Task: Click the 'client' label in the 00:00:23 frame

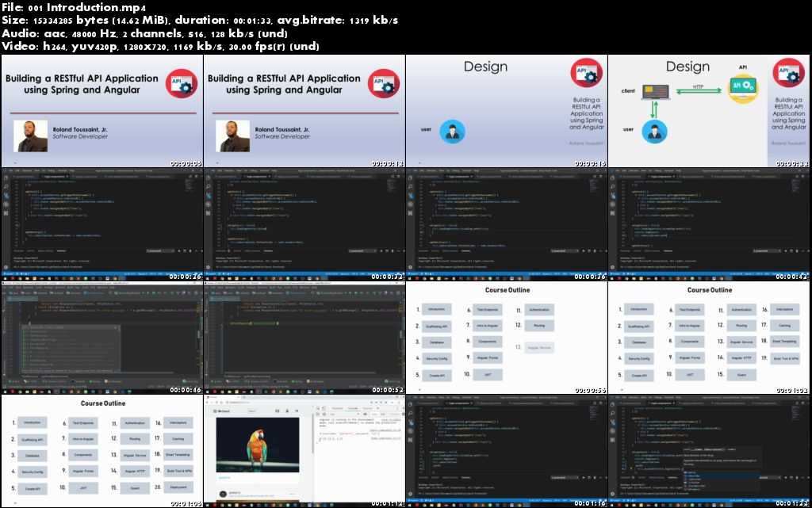Action: click(x=628, y=90)
